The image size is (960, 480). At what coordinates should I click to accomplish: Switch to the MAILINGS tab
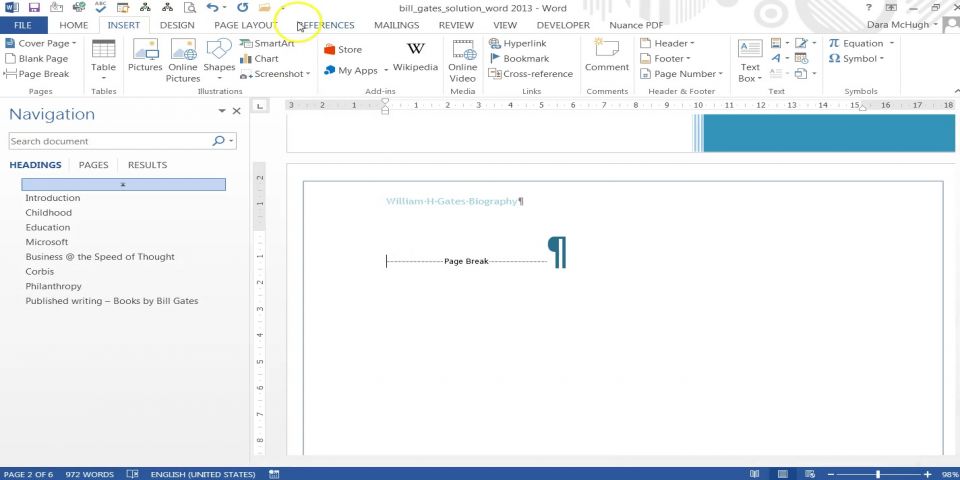pos(397,25)
